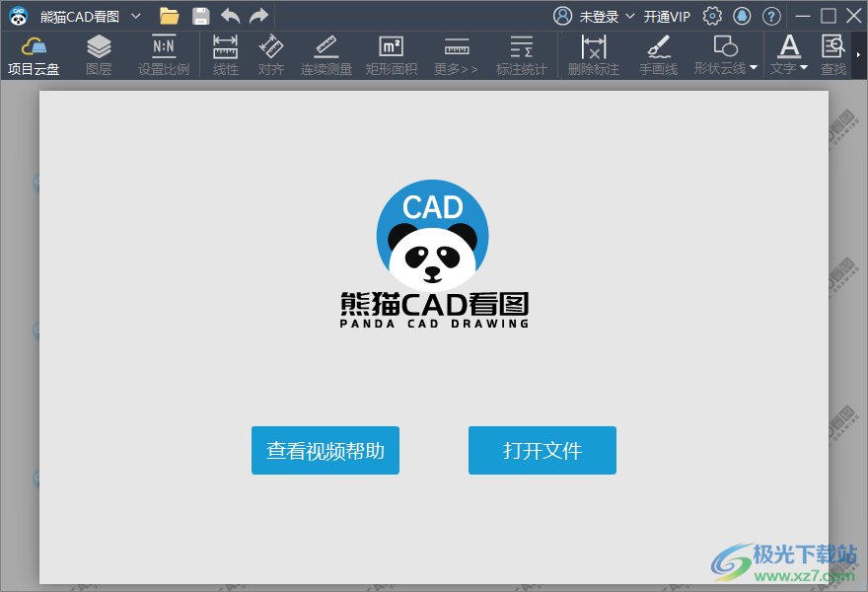Expand the toolbar overflow arrow at right edge
868x592 pixels.
858,55
